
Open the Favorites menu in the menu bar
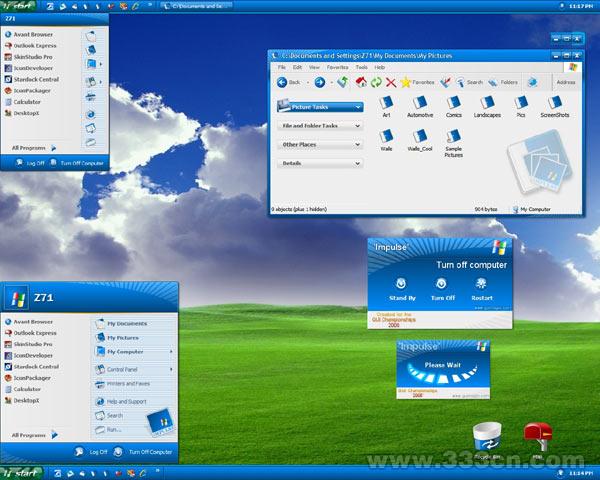(x=338, y=67)
